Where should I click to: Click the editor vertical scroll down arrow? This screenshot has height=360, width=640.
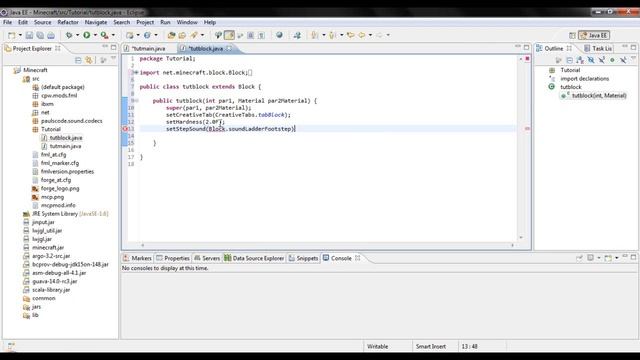521,238
